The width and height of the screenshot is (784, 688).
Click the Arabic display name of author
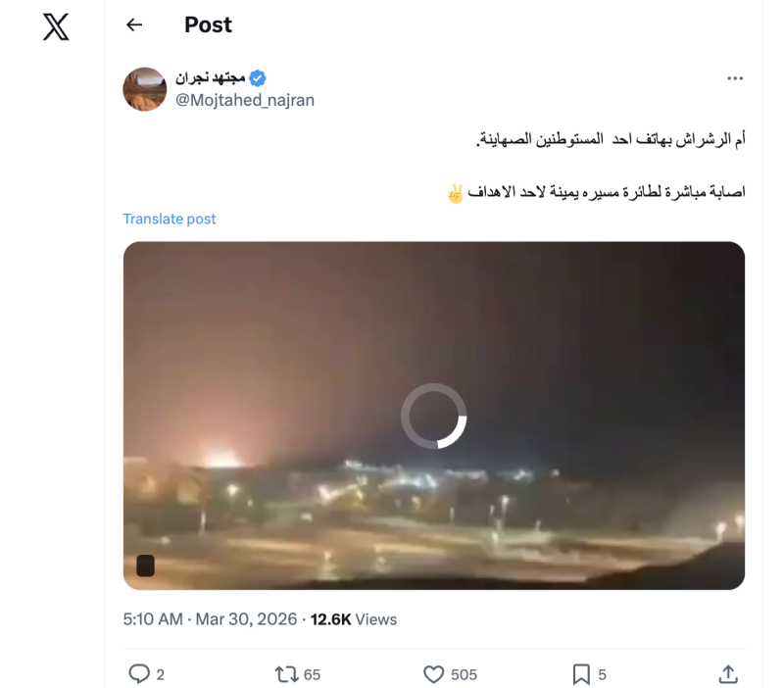pos(211,78)
